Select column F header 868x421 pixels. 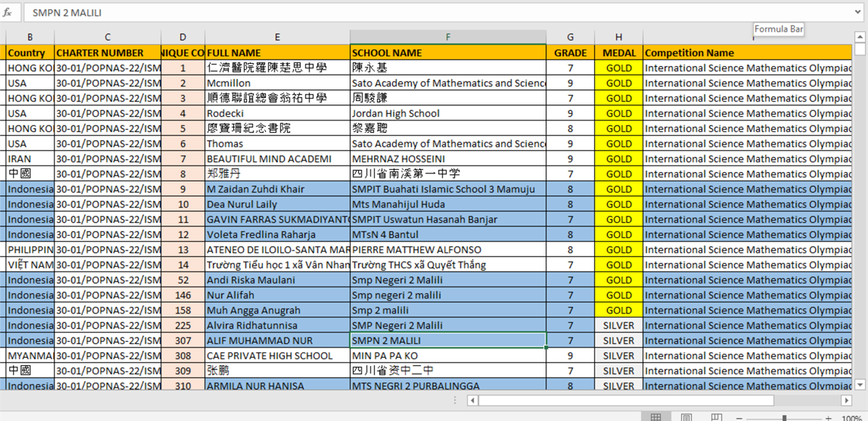pos(447,37)
